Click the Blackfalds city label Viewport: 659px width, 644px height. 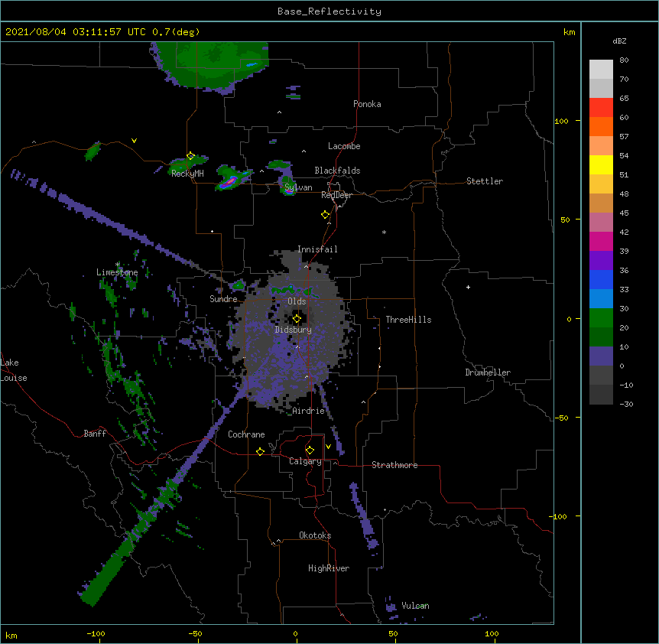(337, 171)
